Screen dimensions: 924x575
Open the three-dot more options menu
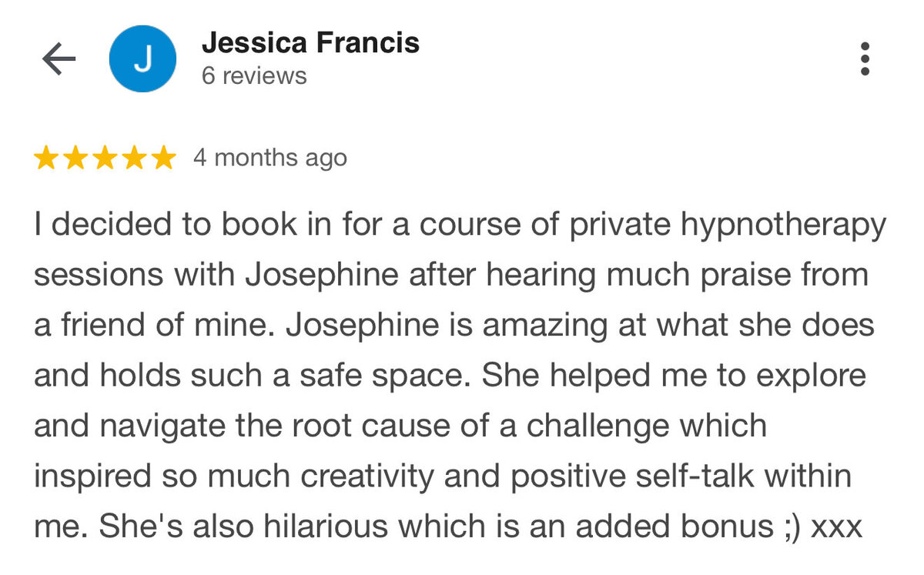(865, 59)
